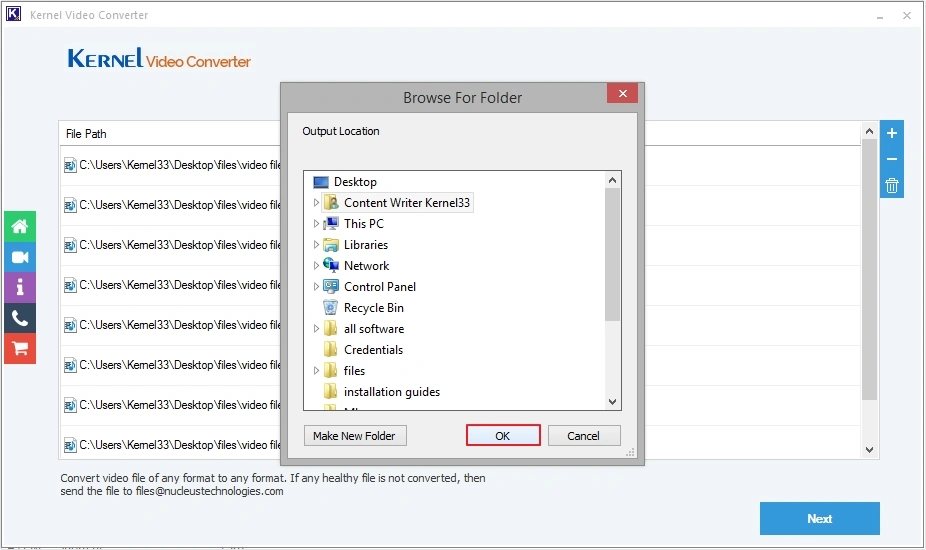Click the Desktop icon in folder tree

[x=321, y=182]
